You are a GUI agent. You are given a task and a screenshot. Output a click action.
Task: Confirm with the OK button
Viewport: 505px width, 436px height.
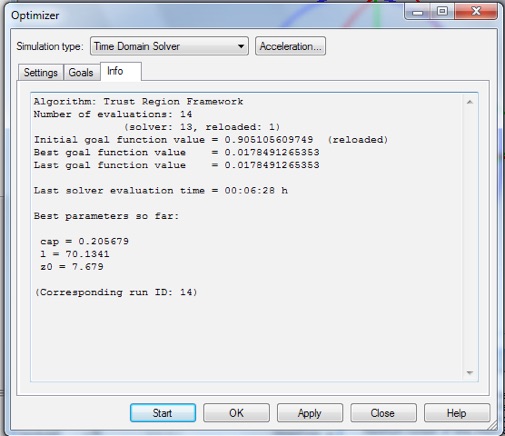[236, 413]
